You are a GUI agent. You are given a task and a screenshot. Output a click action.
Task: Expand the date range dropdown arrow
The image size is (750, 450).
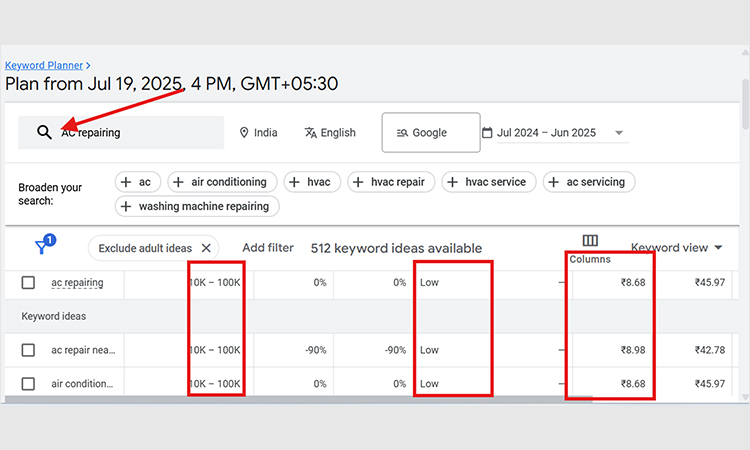(619, 132)
